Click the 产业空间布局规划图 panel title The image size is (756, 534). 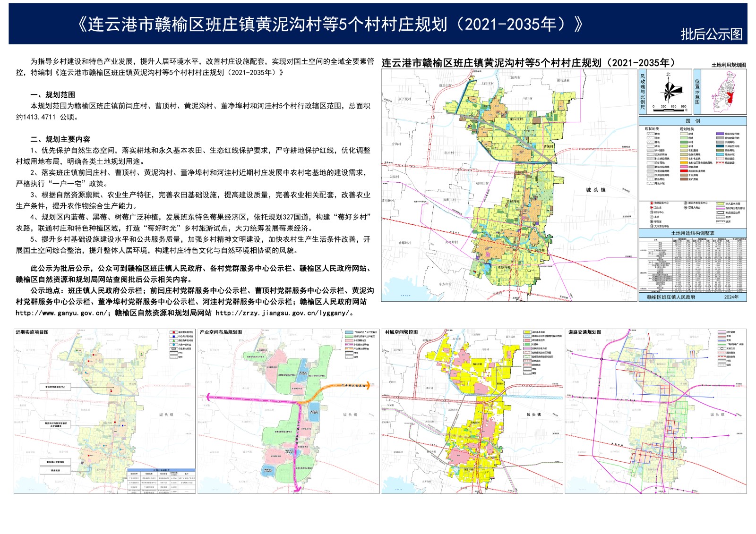221,332
